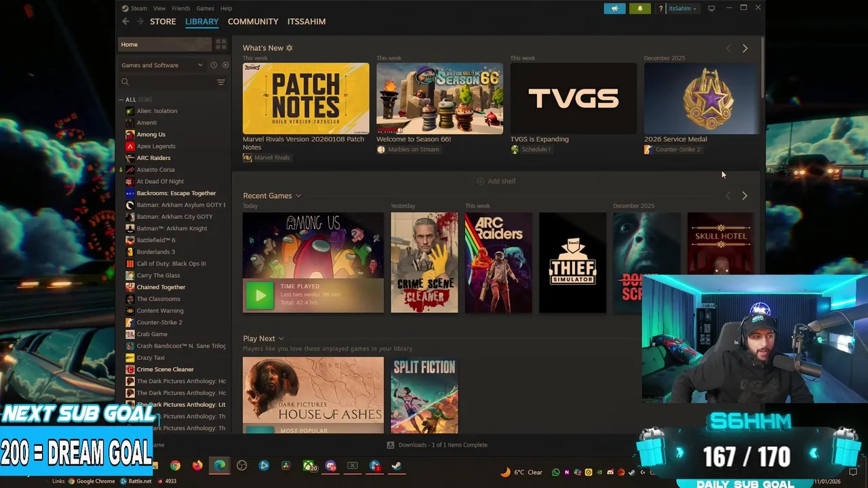
Task: Open Thief Simulator game cover
Action: (572, 263)
